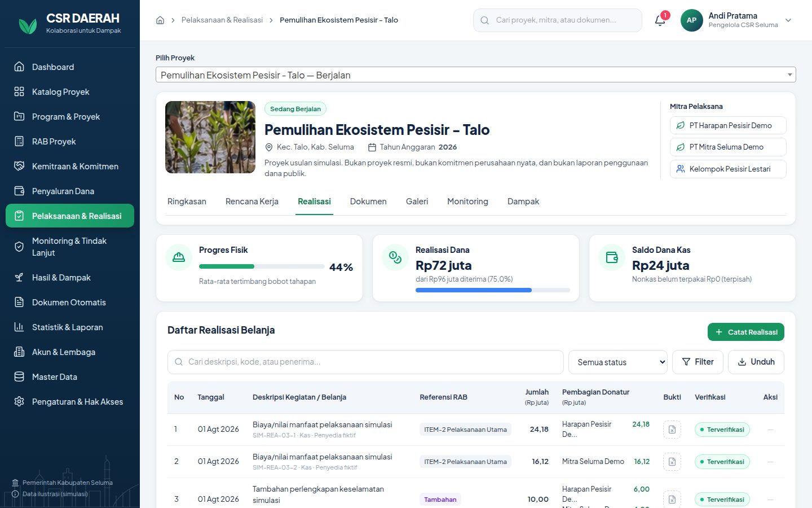Viewport: 812px width, 508px height.
Task: Open Dokumen Otomatis
Action: (x=70, y=302)
